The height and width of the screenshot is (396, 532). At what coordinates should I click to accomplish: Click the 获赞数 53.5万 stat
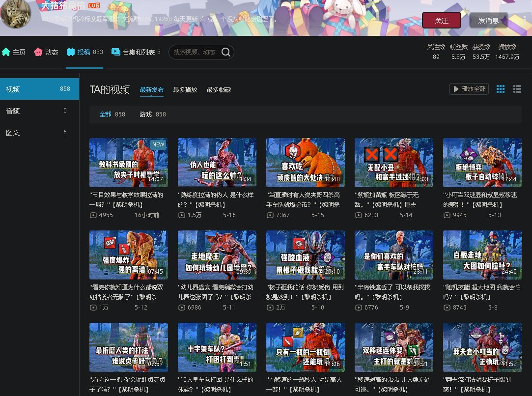click(481, 52)
